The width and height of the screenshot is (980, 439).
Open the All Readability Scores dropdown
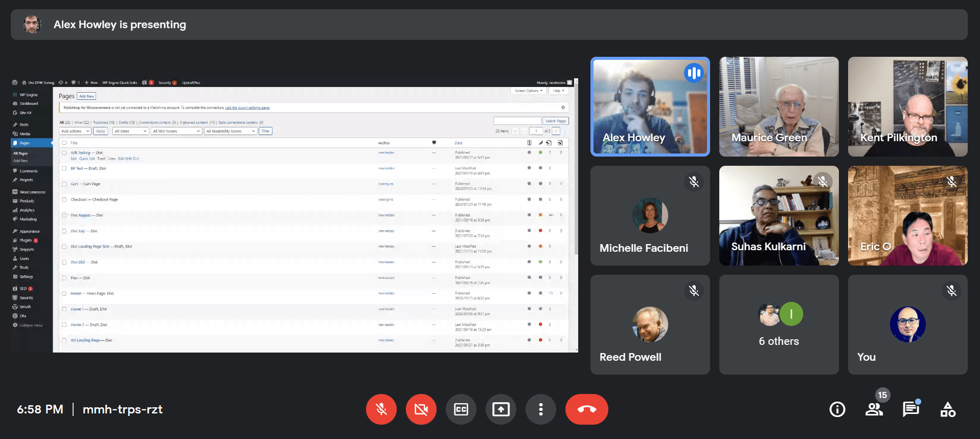tap(231, 131)
